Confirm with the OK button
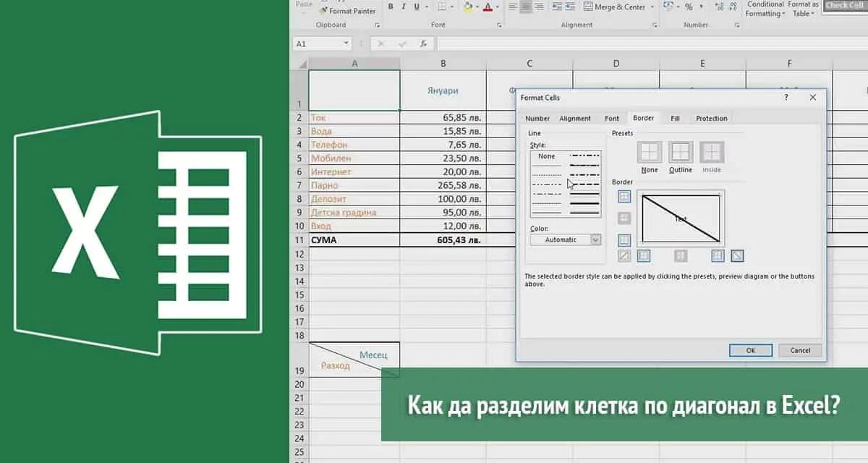The image size is (868, 463). pyautogui.click(x=751, y=350)
